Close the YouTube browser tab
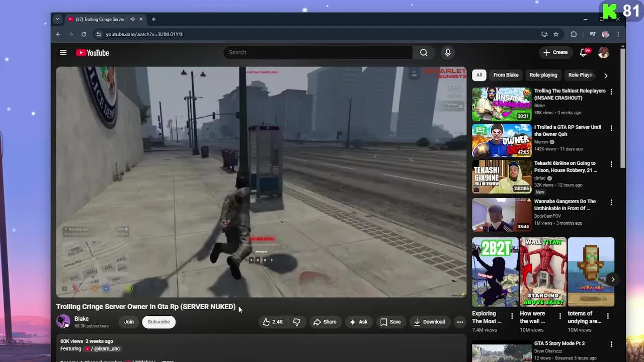 141,19
